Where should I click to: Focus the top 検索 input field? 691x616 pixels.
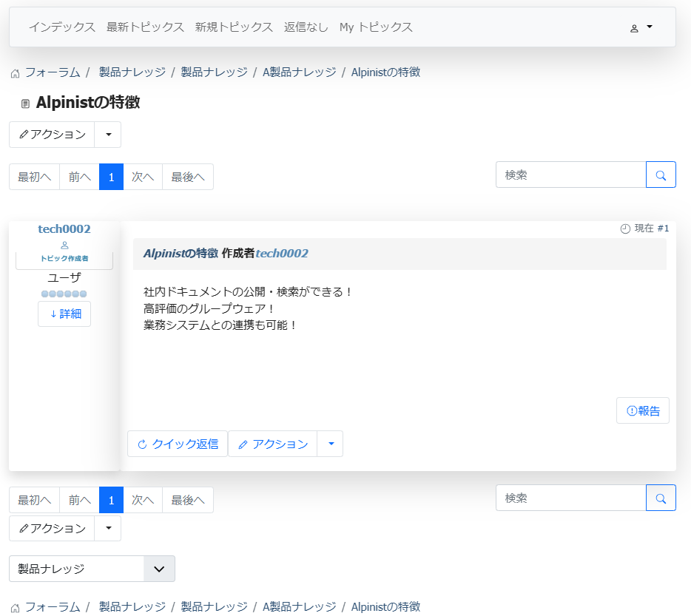[571, 175]
